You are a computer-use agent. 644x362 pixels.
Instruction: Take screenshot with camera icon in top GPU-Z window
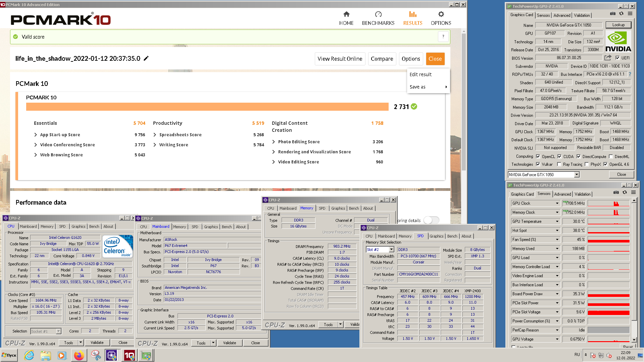(x=613, y=14)
